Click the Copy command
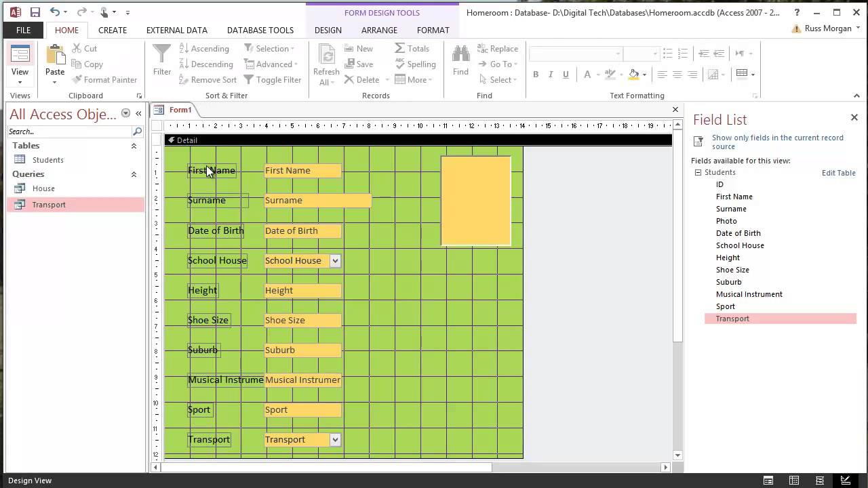868x488 pixels. click(x=87, y=64)
